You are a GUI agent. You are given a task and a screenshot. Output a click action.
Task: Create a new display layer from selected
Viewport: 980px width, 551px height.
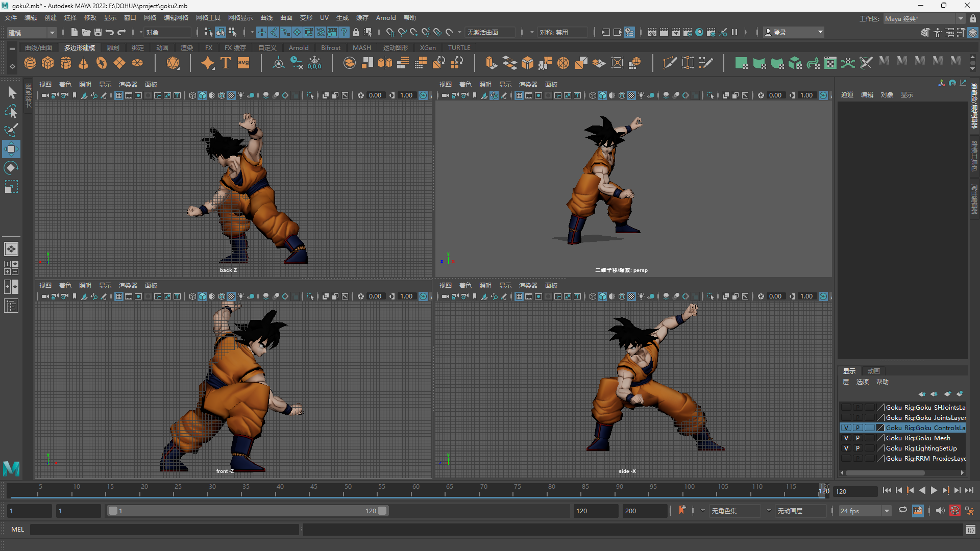[959, 394]
